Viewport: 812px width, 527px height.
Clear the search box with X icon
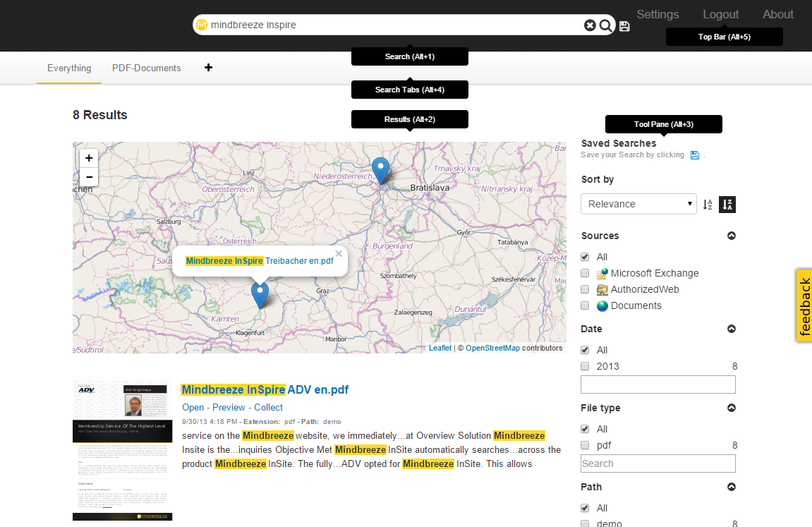point(590,25)
